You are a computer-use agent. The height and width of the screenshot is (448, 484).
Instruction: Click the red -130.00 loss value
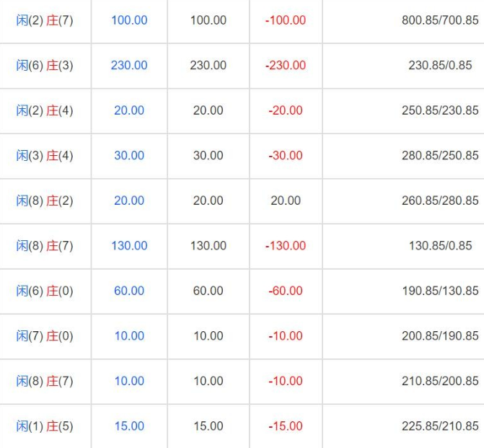pyautogui.click(x=286, y=245)
